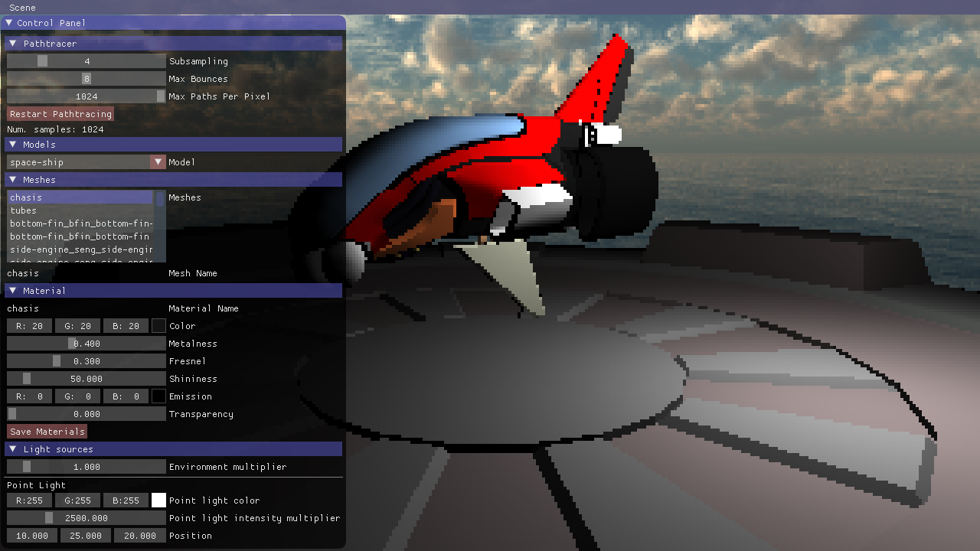Click the Color red R: 20 field
980x551 pixels.
pyautogui.click(x=30, y=326)
